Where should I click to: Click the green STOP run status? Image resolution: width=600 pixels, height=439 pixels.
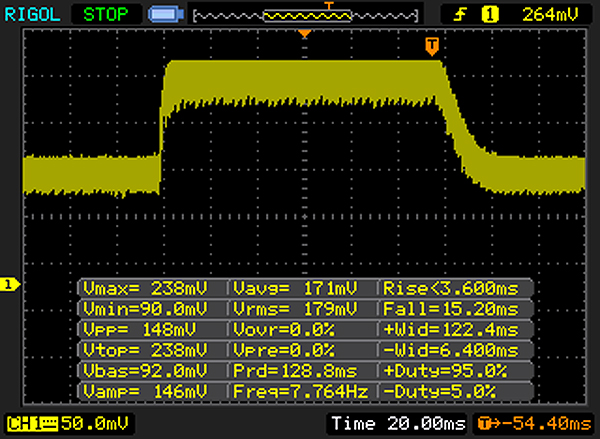click(106, 15)
